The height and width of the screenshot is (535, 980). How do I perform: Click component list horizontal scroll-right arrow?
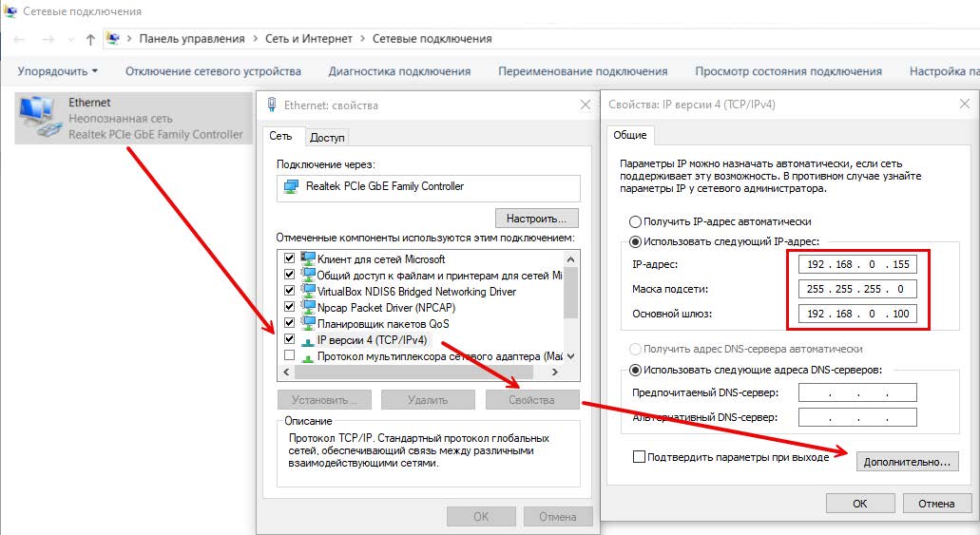554,372
